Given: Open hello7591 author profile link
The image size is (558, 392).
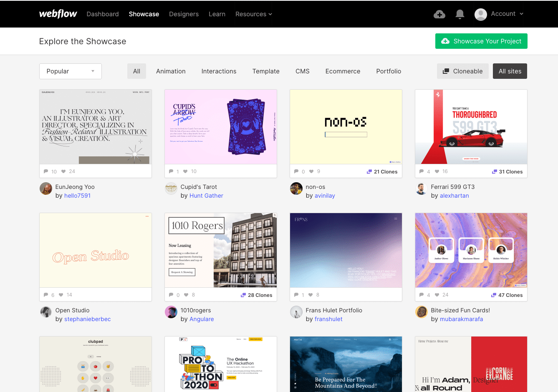Looking at the screenshot, I should pyautogui.click(x=77, y=196).
